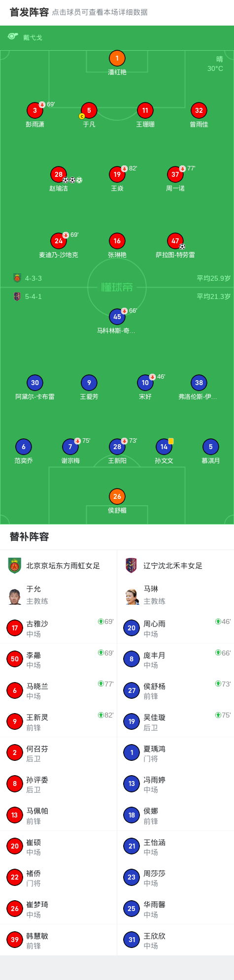Click 北京京坛东方雨虹女足 team logo
The width and height of the screenshot is (234, 980).
pos(15,565)
